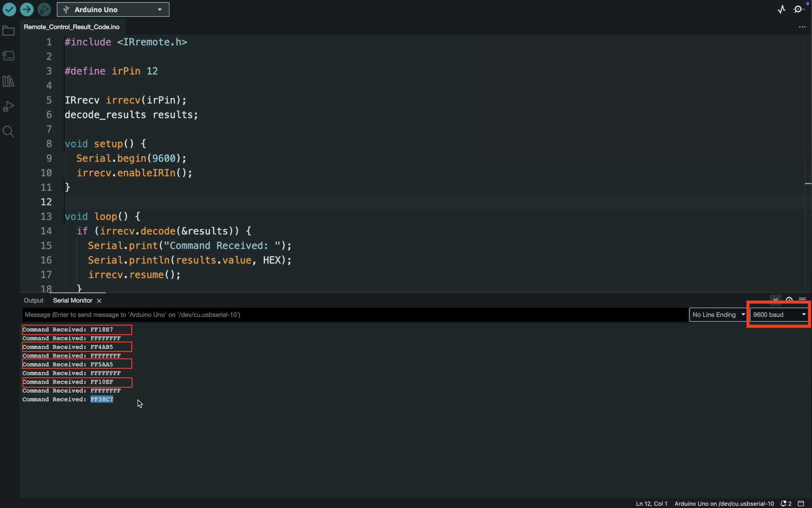Screen dimensions: 812x508
Task: Open the Sketchbook folder in sidebar
Action: [8, 31]
